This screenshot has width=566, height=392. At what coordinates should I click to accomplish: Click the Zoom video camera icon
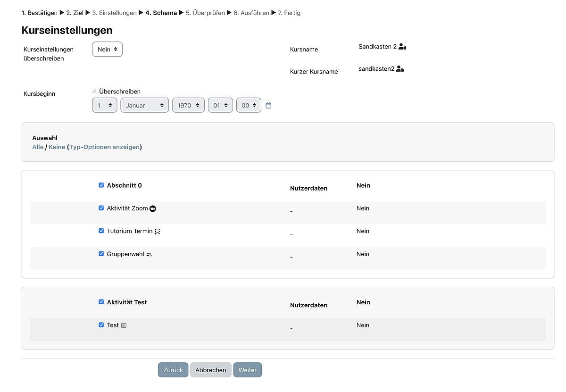(152, 209)
